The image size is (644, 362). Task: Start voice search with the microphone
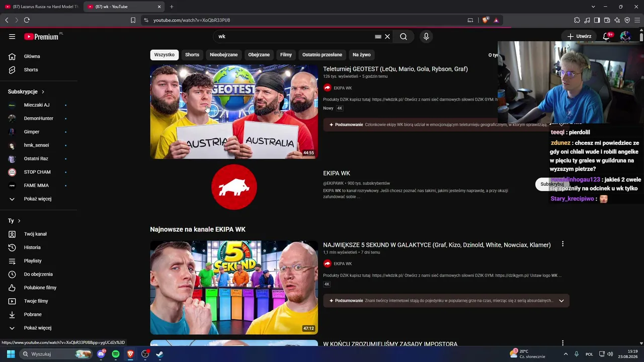click(x=426, y=37)
